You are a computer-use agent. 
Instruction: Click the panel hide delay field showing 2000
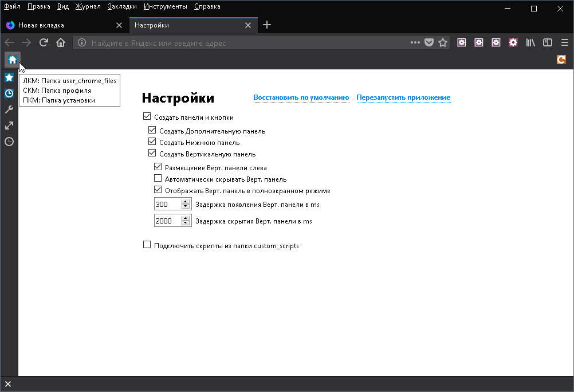[x=167, y=221]
